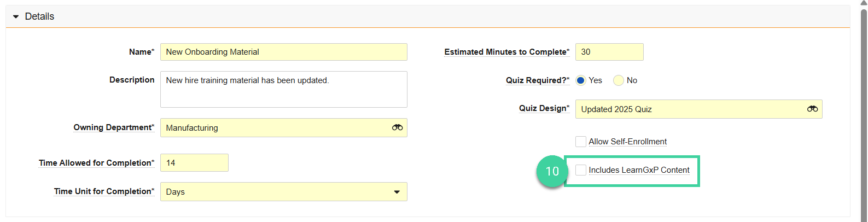Select No for Quiz Required

click(619, 80)
